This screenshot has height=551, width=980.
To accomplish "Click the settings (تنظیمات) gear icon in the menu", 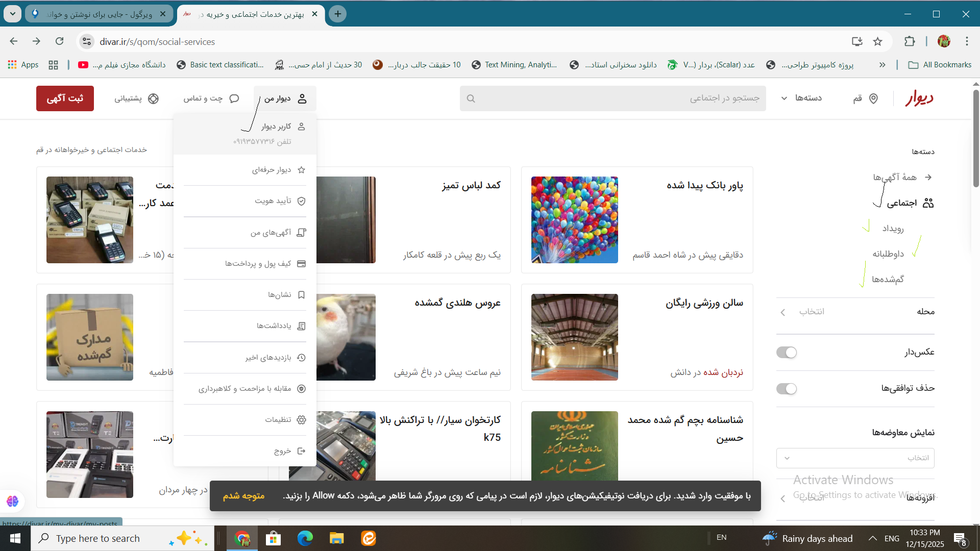I will click(x=301, y=419).
